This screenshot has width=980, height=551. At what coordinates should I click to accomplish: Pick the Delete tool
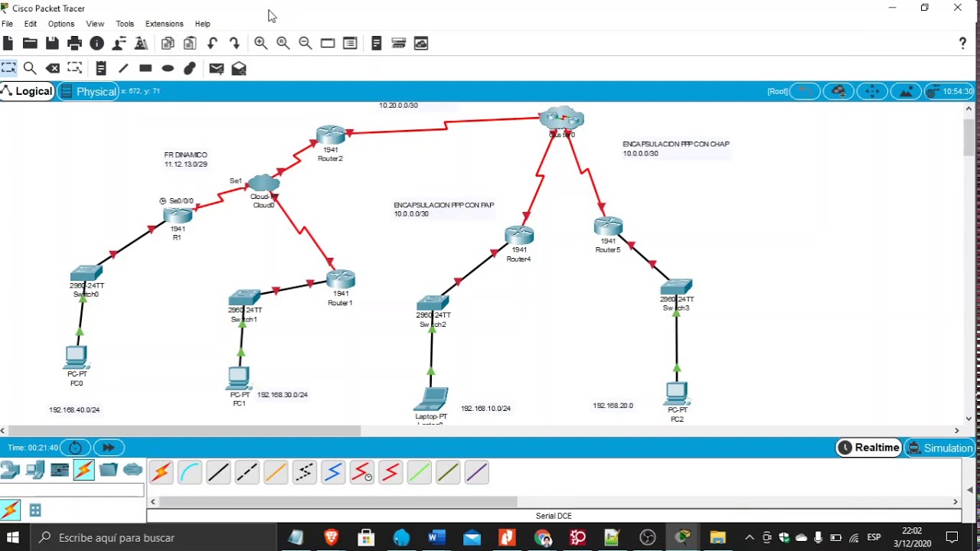pos(53,68)
